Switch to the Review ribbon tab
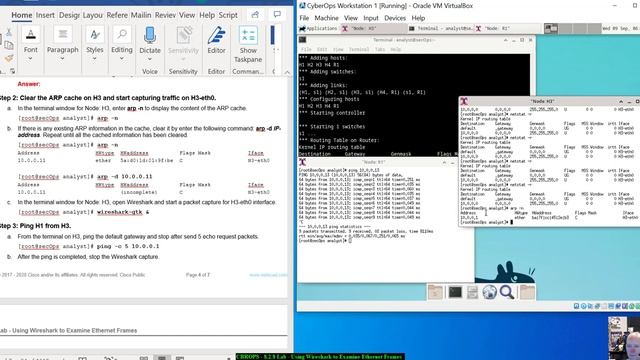Viewport: 640px width, 360px height. click(x=165, y=15)
